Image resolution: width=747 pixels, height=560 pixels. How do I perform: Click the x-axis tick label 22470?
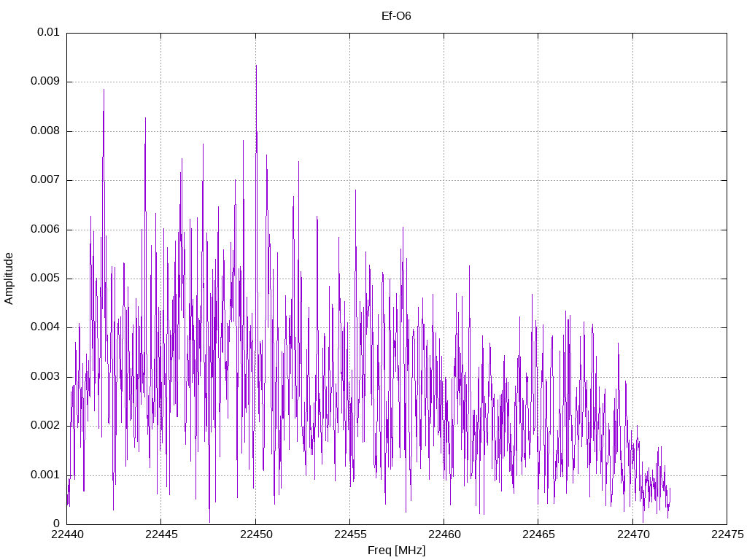pyautogui.click(x=632, y=534)
